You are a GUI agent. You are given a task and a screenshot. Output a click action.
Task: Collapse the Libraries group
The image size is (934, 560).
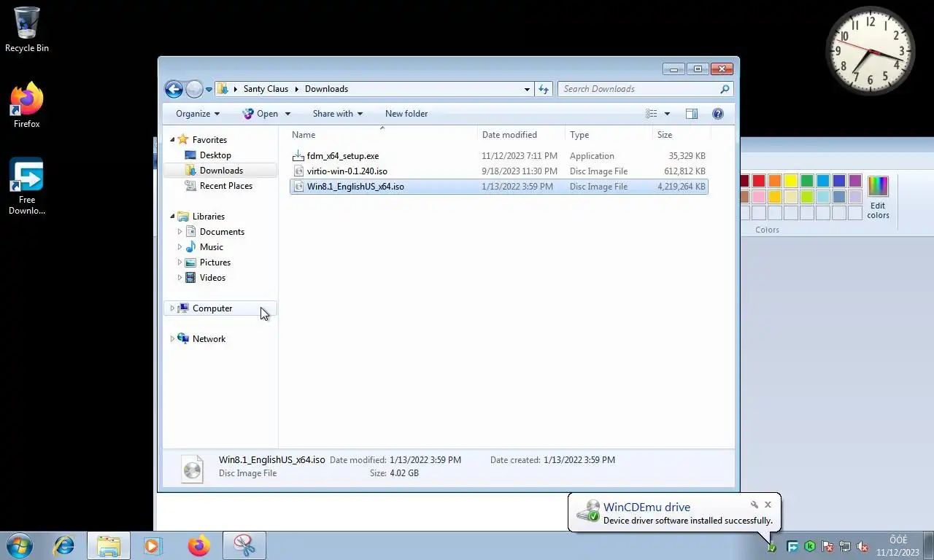click(x=173, y=216)
